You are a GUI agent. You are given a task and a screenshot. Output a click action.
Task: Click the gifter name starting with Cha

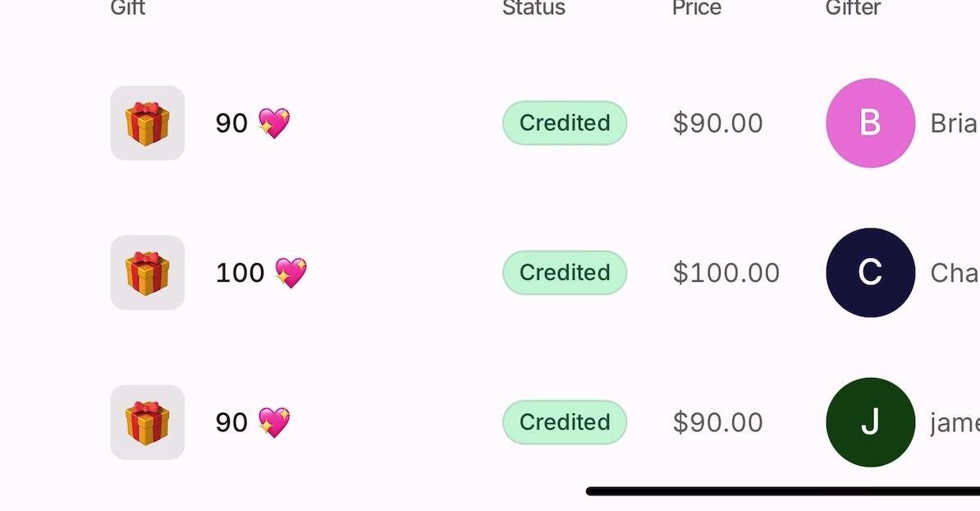(x=954, y=273)
